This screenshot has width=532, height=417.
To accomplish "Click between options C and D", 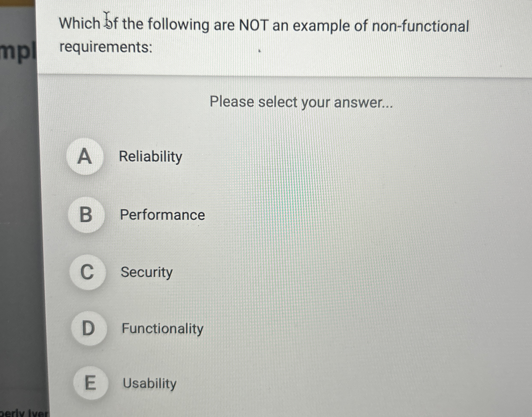I will (88, 301).
